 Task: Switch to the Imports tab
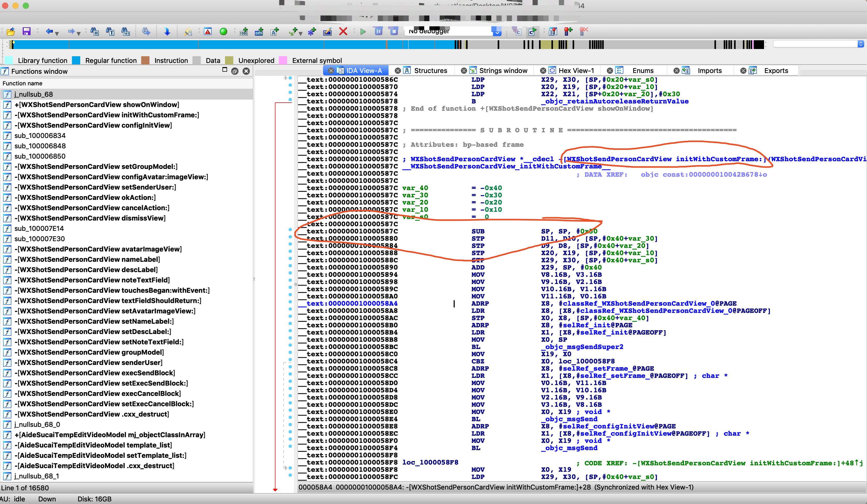pos(709,70)
